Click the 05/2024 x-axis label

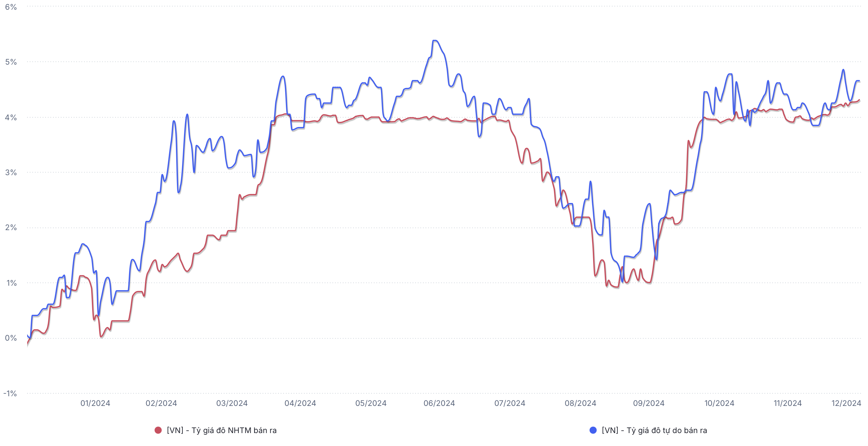pos(371,403)
